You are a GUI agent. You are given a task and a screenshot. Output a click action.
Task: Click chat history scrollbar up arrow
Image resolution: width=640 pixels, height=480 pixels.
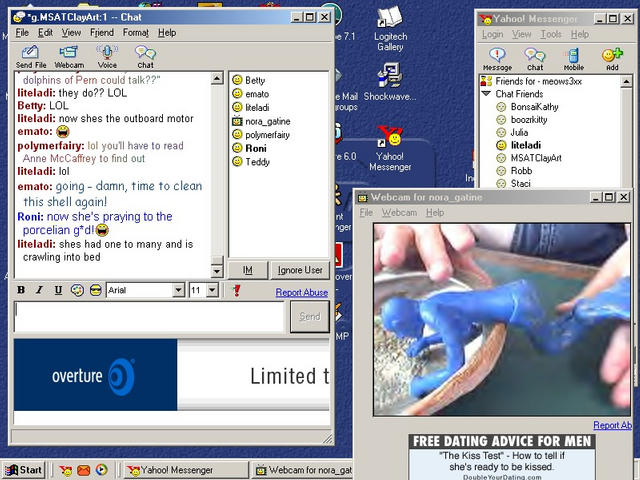[x=217, y=78]
